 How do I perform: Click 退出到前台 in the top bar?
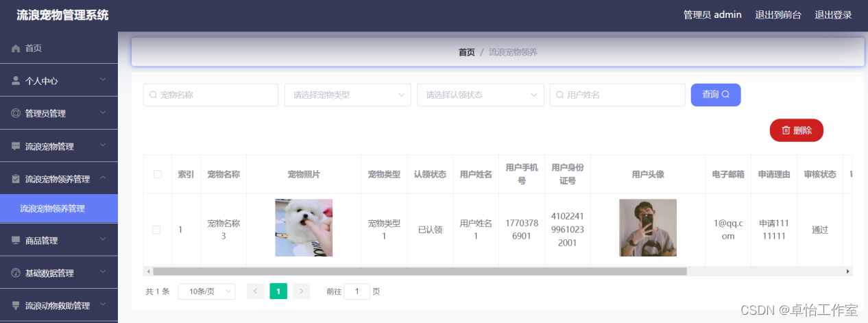pos(778,14)
